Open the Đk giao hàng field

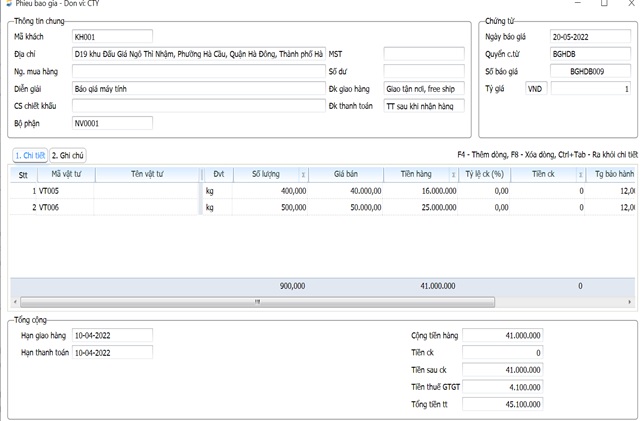point(424,89)
